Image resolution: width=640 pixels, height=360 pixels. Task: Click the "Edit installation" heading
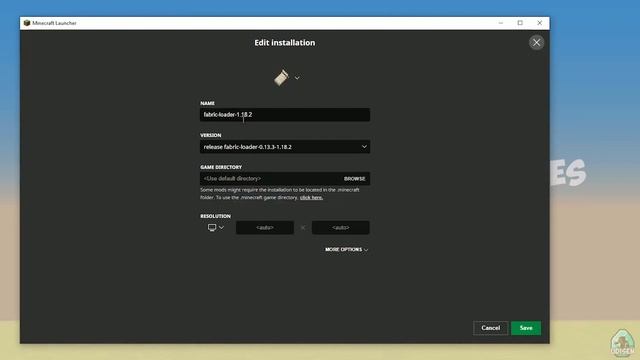point(285,42)
